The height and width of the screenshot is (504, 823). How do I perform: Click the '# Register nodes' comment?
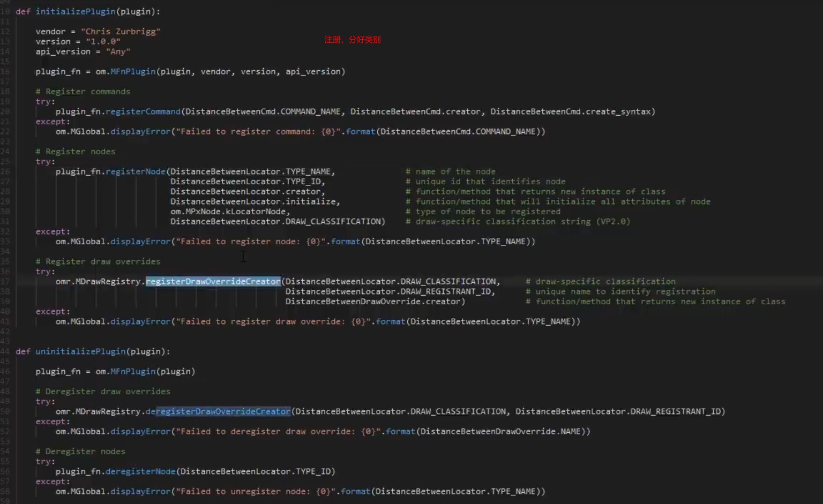(x=76, y=152)
